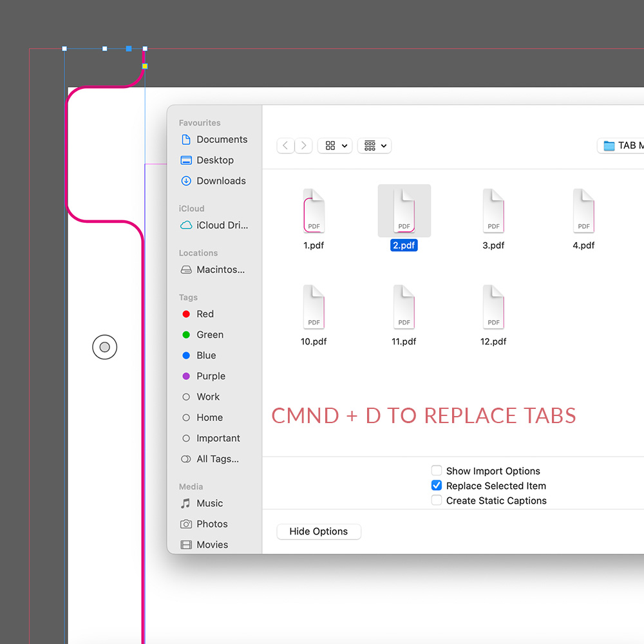Click the frame's top-left selection handle
644x644 pixels.
coord(64,48)
